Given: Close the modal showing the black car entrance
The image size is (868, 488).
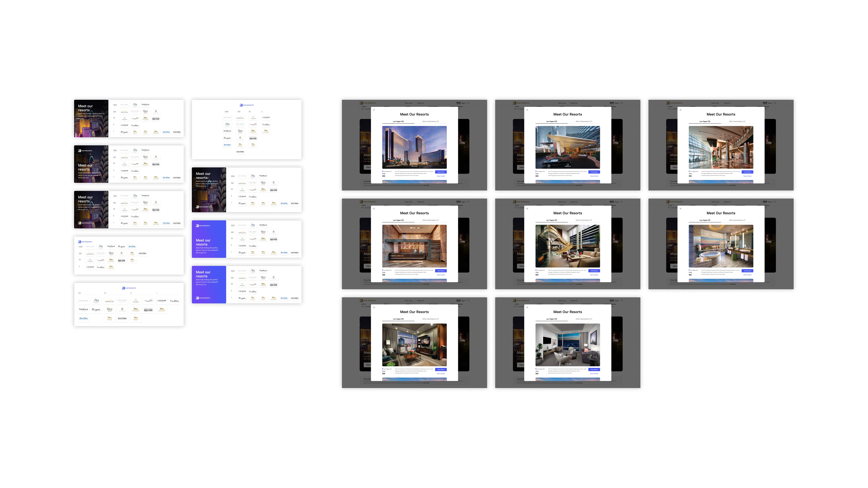Looking at the screenshot, I should 527,110.
